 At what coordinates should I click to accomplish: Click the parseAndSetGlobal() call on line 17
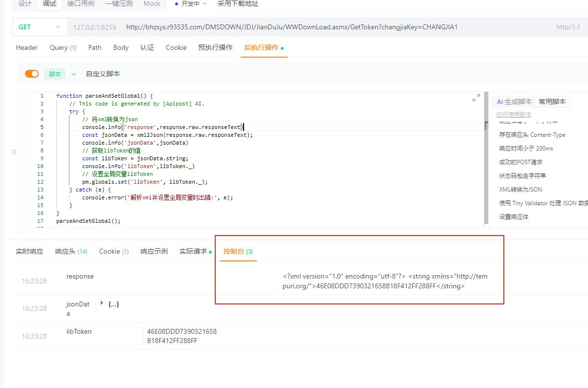pos(88,221)
